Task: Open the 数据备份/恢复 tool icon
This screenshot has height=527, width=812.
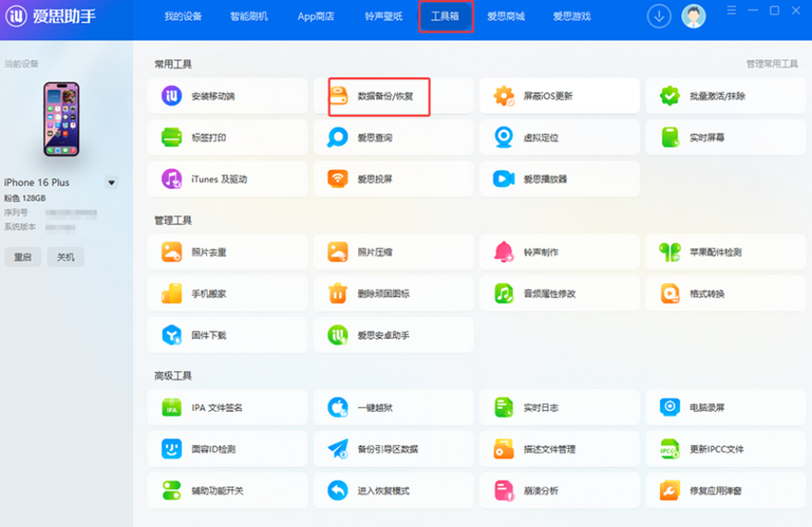Action: coord(338,96)
